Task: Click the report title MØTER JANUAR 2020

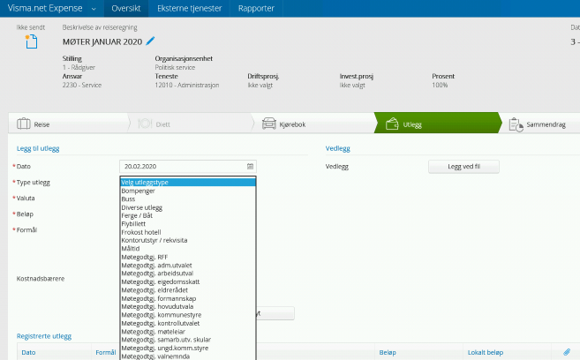Action: coord(102,42)
